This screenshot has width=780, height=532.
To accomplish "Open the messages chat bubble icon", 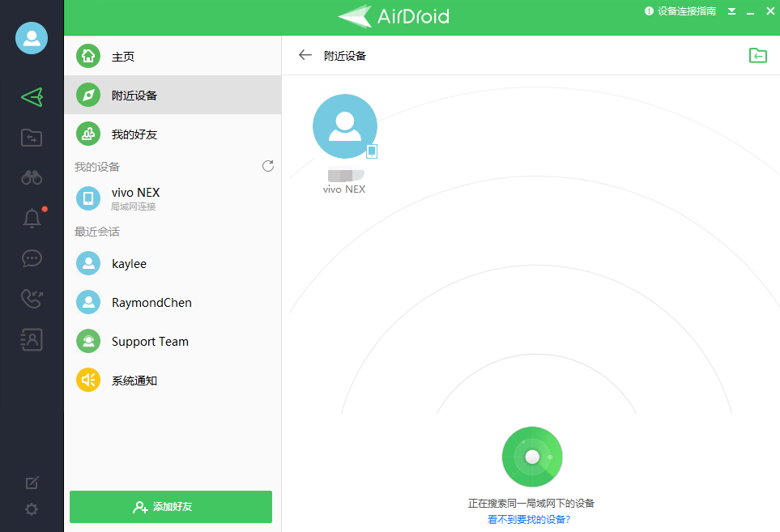I will pos(32,258).
